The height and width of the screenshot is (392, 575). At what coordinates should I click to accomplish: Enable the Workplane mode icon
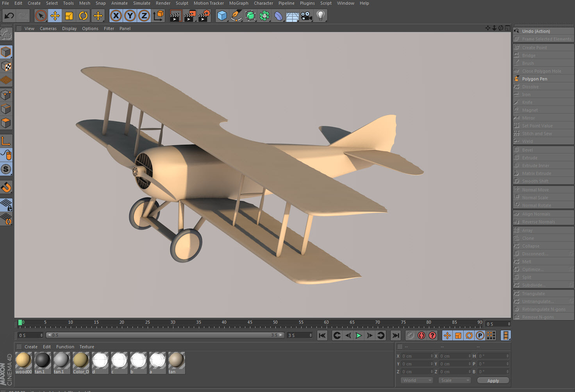tap(6, 80)
